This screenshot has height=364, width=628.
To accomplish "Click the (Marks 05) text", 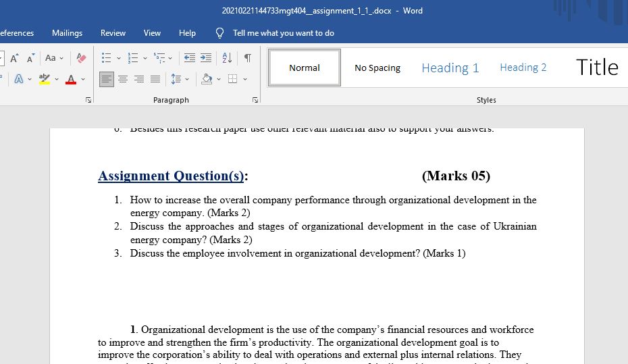I will pos(456,176).
